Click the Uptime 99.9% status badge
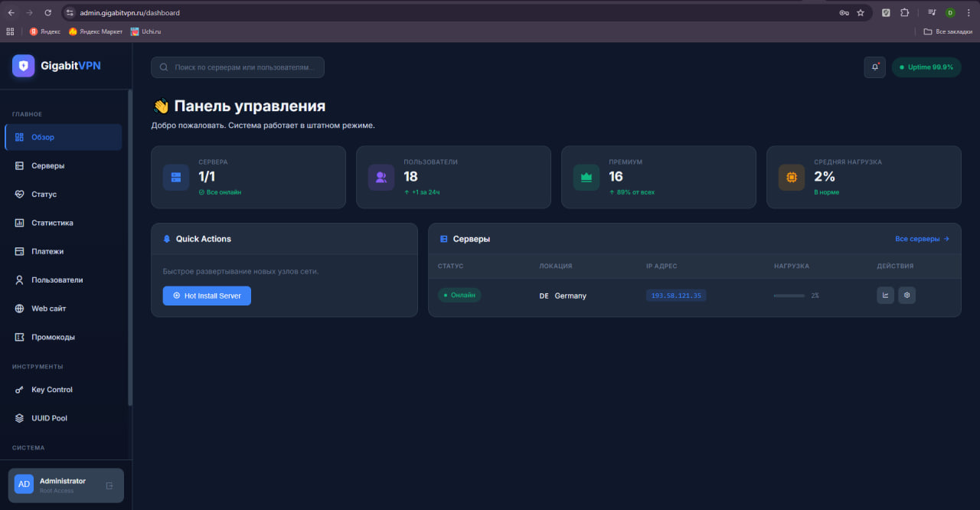The width and height of the screenshot is (980, 510). coord(926,67)
